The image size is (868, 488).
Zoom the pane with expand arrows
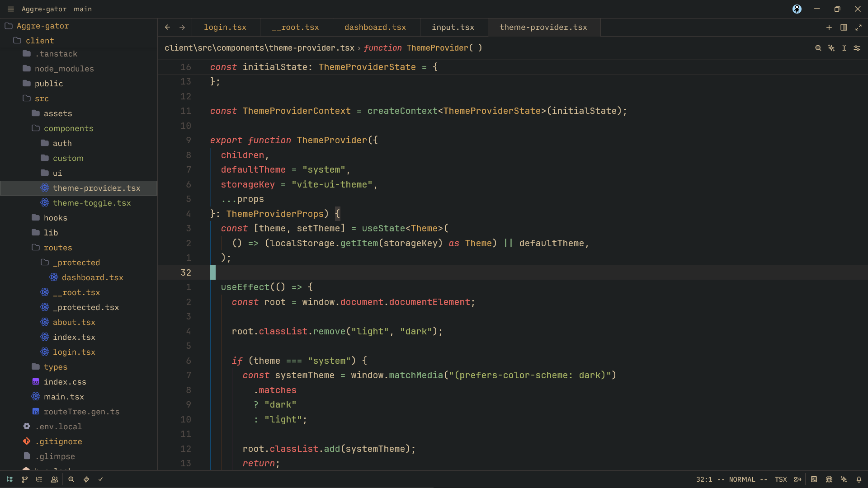pyautogui.click(x=858, y=28)
